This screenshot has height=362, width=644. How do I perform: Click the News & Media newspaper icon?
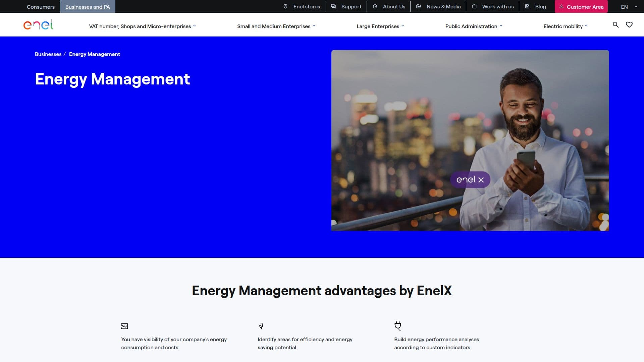click(x=419, y=6)
